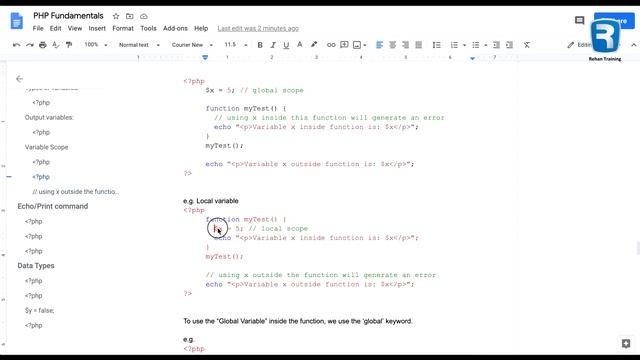
Task: Open the Courier New font dropdown
Action: click(x=192, y=45)
